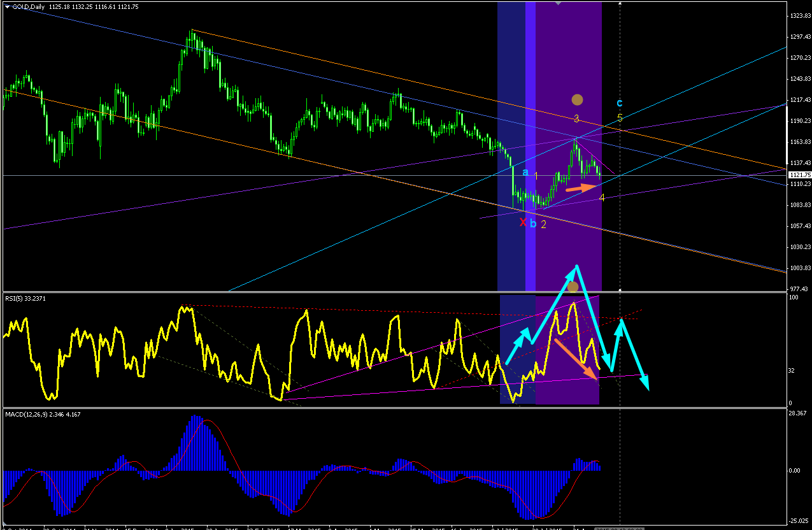This screenshot has height=530, width=812.
Task: Select the cyan wave label "a"
Action: [525, 172]
